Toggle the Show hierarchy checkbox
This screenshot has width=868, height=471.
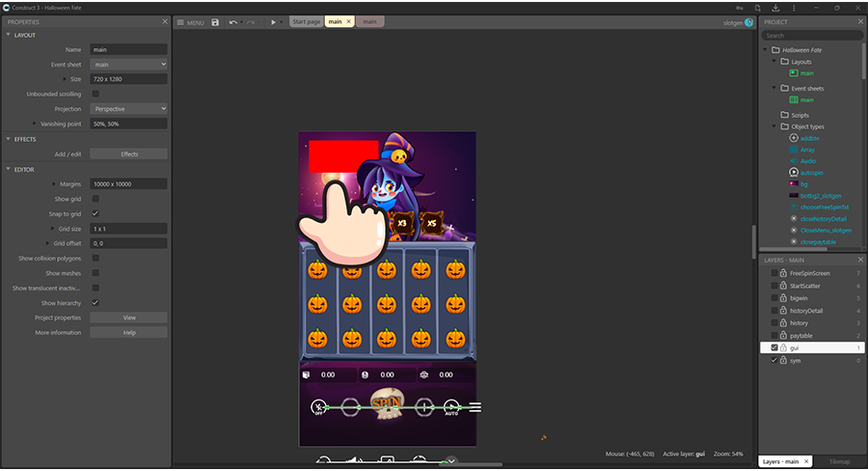coord(95,302)
